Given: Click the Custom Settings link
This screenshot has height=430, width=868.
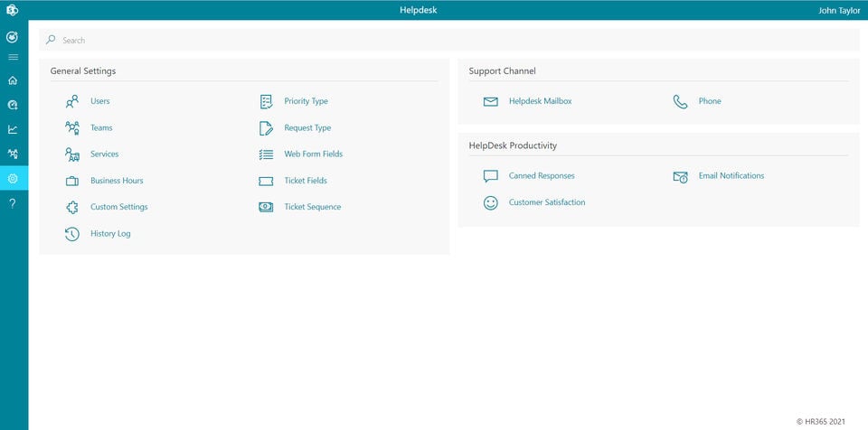Looking at the screenshot, I should pos(119,207).
